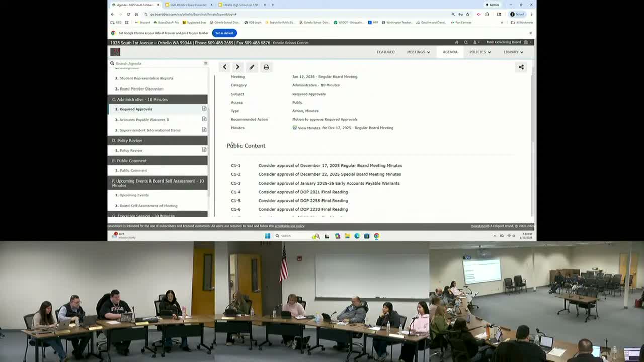Select the Featured tab
This screenshot has height=362, width=644.
pyautogui.click(x=386, y=52)
